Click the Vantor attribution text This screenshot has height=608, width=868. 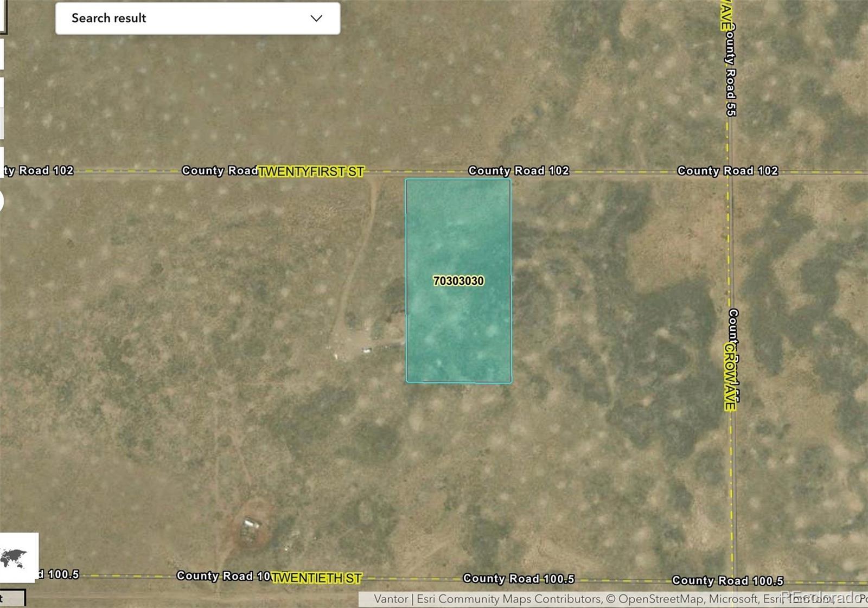coord(391,599)
